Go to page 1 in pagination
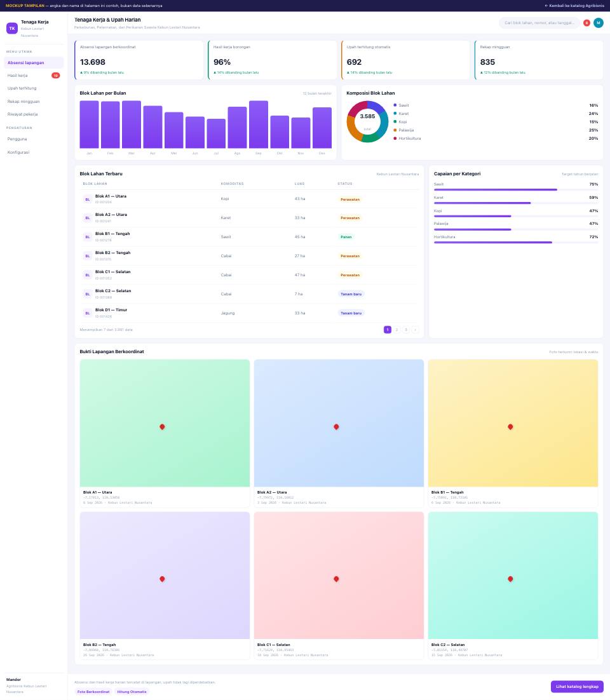Screen dimensions: 610x700 click(388, 330)
